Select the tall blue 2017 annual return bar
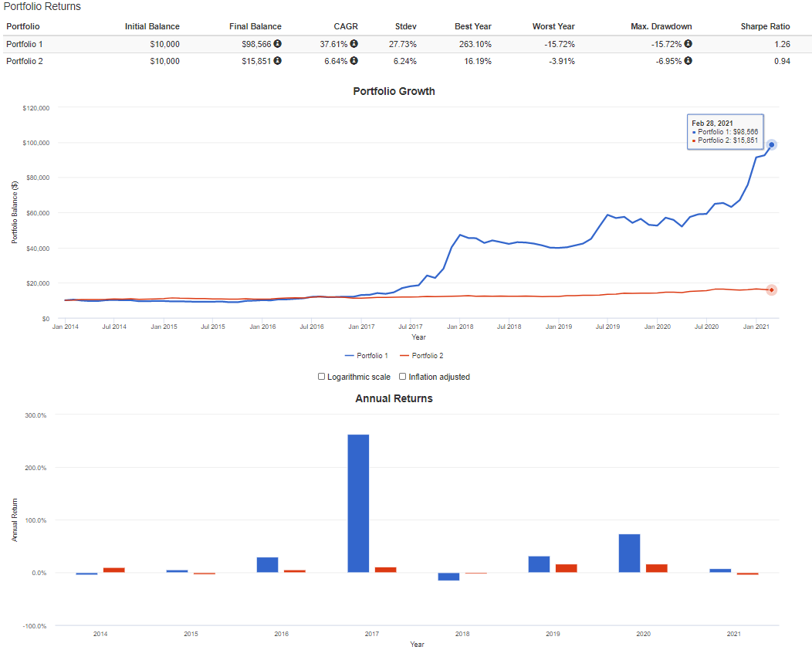 click(358, 503)
